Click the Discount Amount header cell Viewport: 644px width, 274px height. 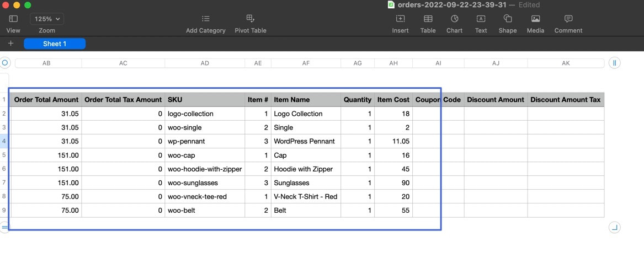[496, 100]
